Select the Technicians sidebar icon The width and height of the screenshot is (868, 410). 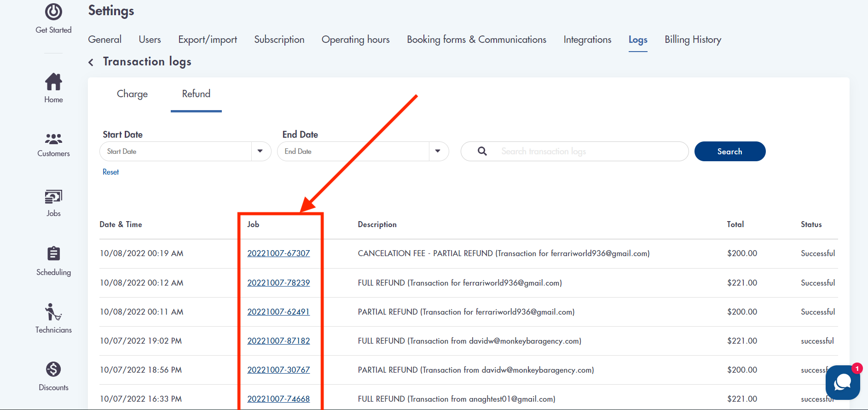coord(53,312)
